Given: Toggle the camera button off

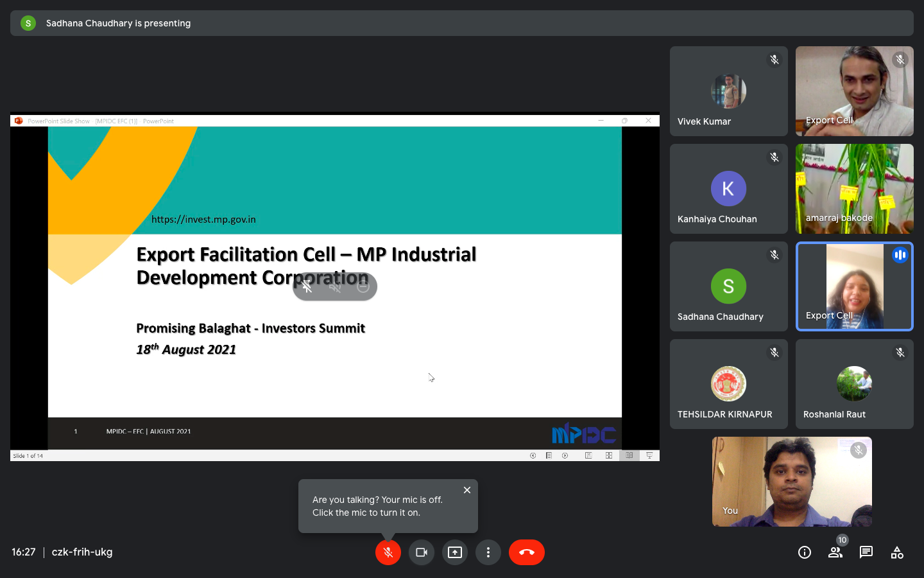Looking at the screenshot, I should (422, 552).
